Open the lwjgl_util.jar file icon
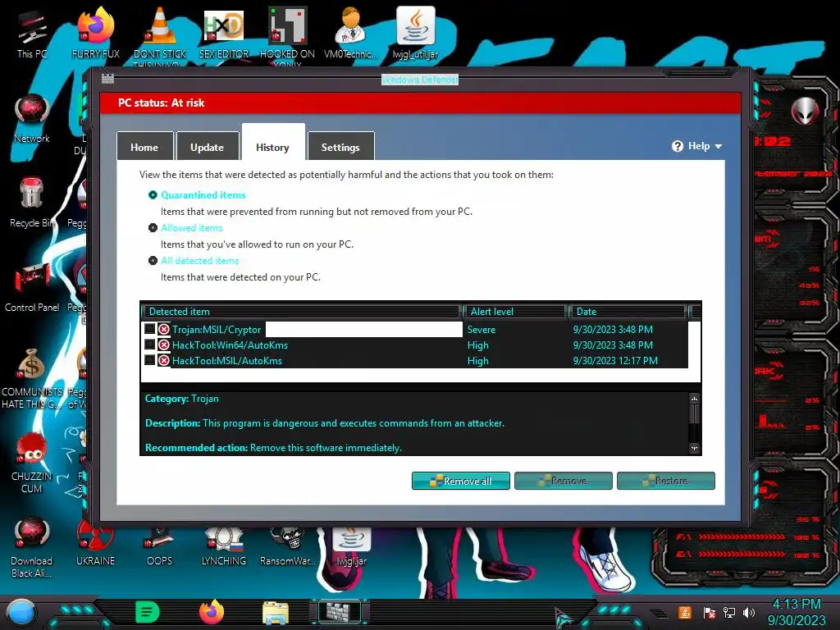Viewport: 840px width, 630px height. (x=415, y=34)
